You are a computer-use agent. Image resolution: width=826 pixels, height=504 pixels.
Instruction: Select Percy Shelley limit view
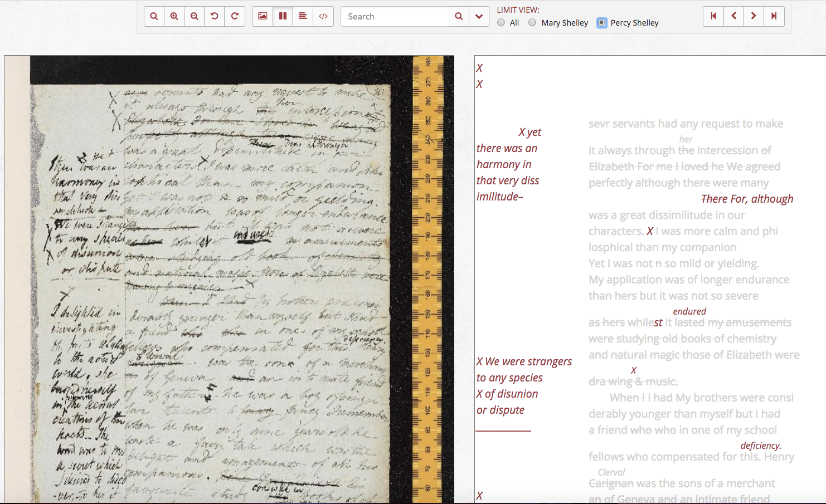[x=601, y=23]
